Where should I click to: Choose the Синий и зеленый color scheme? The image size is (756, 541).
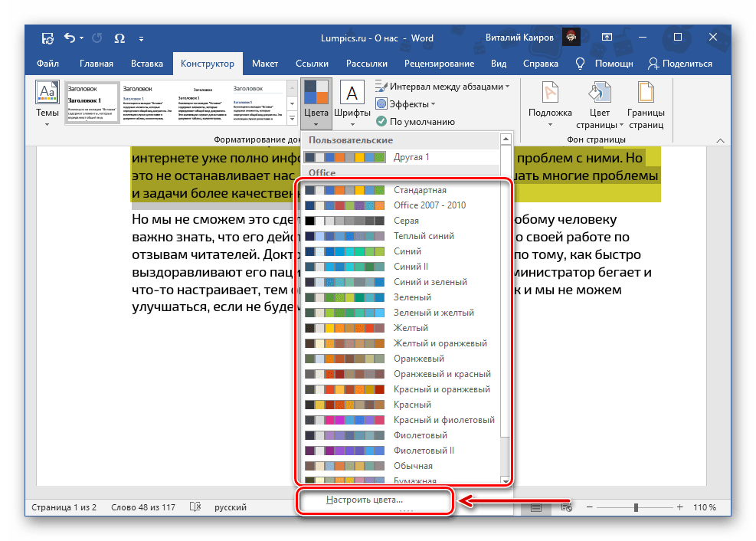399,282
